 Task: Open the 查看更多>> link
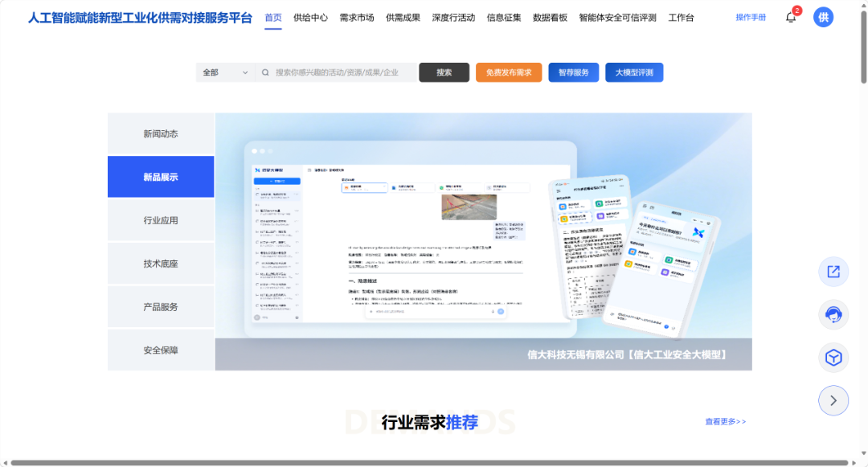tap(726, 422)
